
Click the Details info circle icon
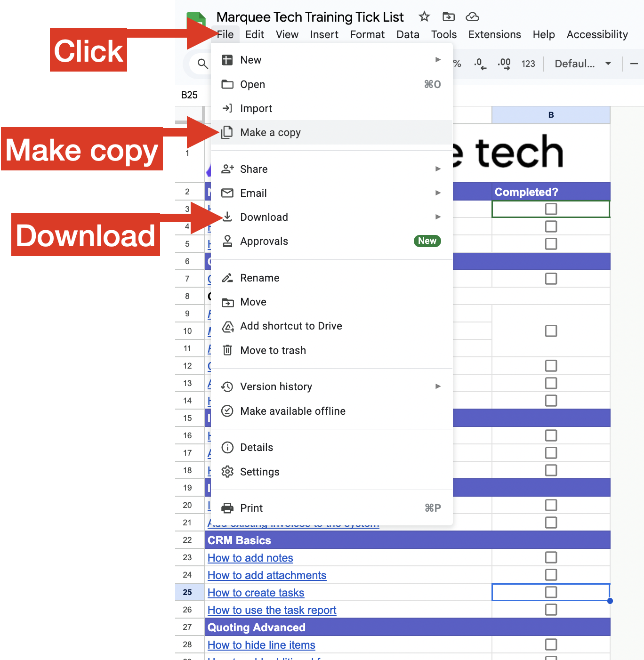click(227, 447)
